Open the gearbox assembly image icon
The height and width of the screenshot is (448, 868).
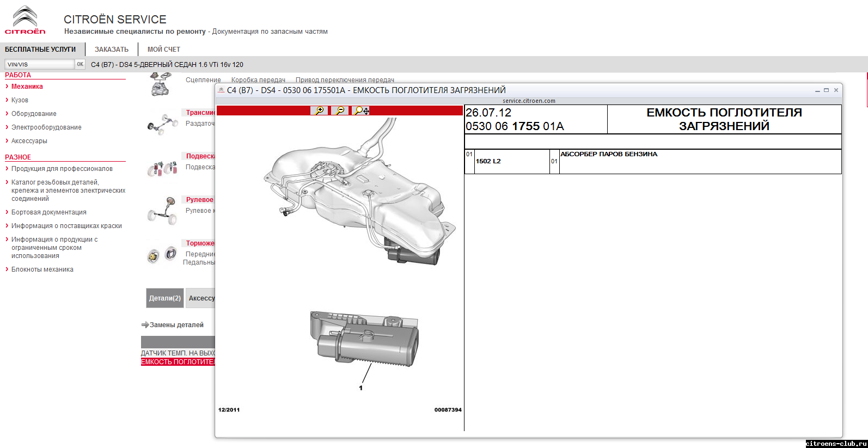point(160,85)
